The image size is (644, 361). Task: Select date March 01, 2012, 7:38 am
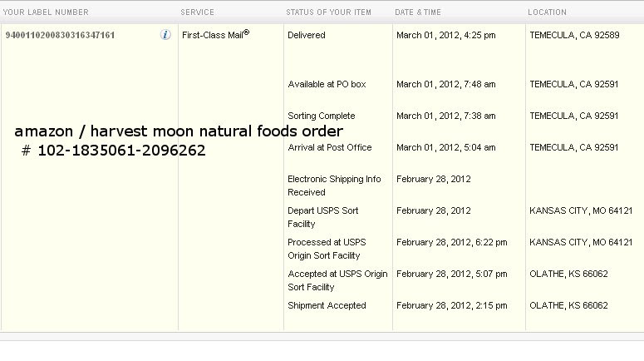tap(445, 116)
